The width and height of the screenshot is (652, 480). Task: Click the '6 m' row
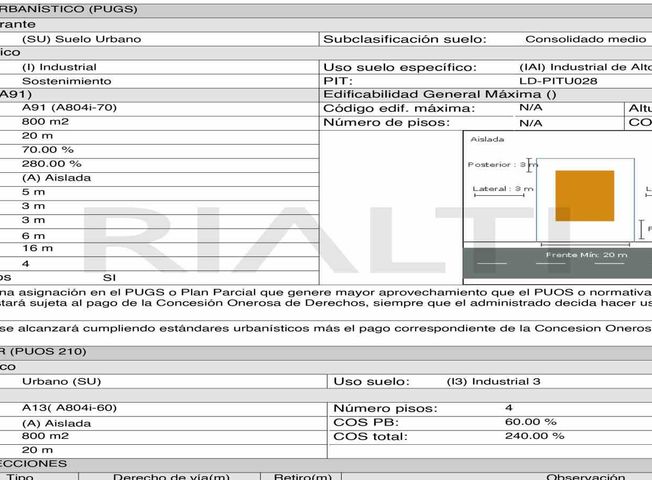(159, 236)
